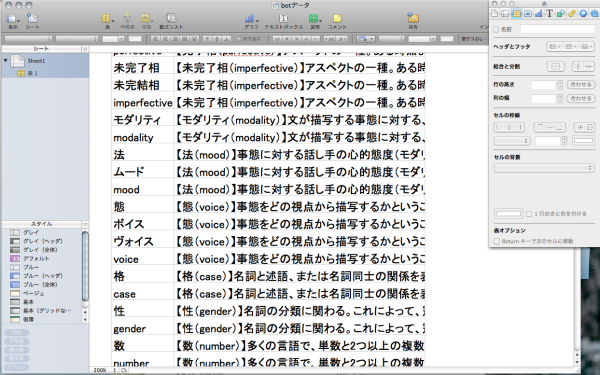Select the cell containing モダリティ

(143, 120)
